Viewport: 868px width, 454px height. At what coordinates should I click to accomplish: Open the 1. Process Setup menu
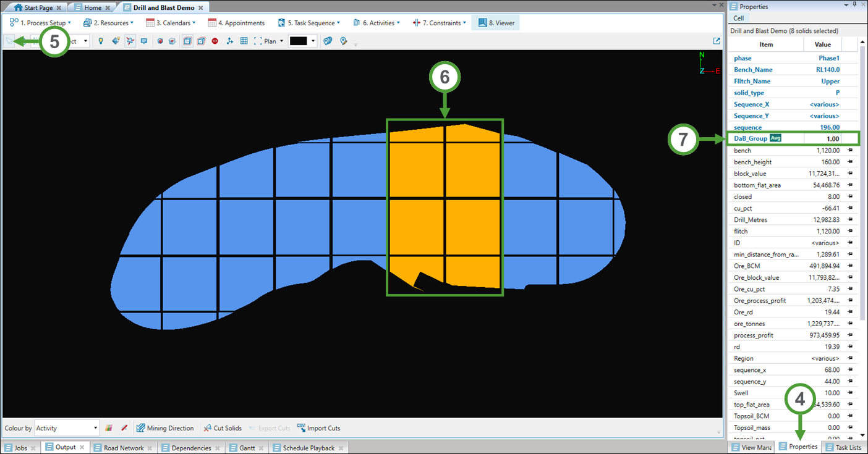pyautogui.click(x=40, y=23)
